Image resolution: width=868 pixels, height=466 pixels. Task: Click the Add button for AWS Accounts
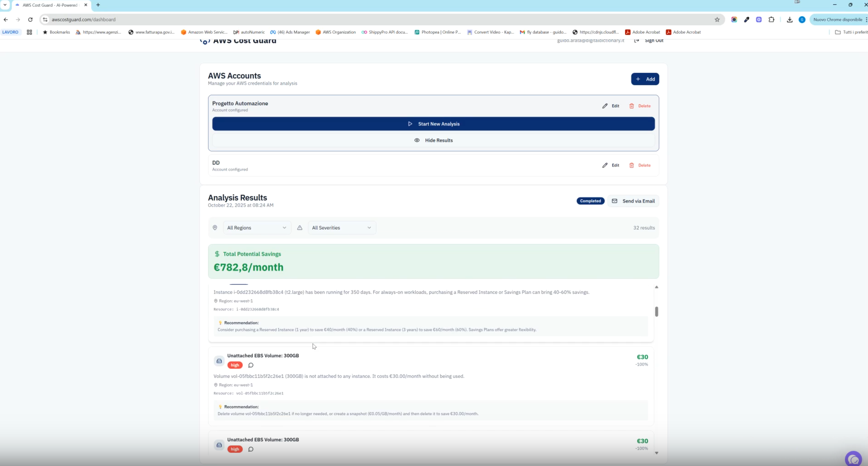click(645, 79)
